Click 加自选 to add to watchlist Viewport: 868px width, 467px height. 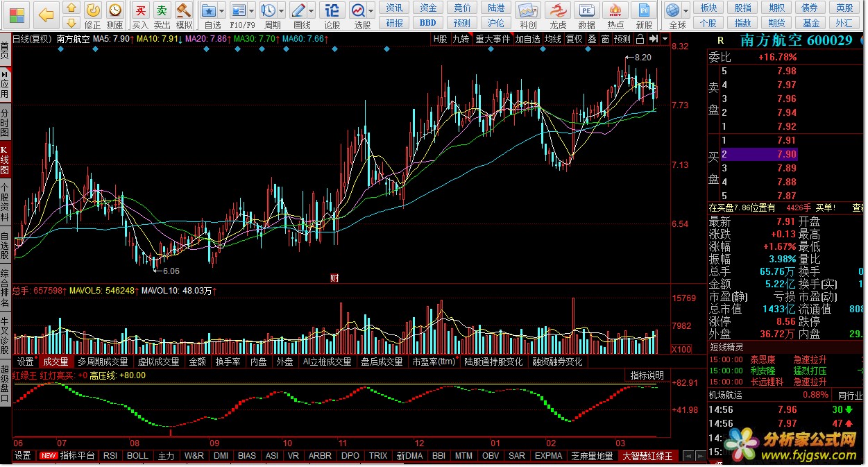click(527, 40)
